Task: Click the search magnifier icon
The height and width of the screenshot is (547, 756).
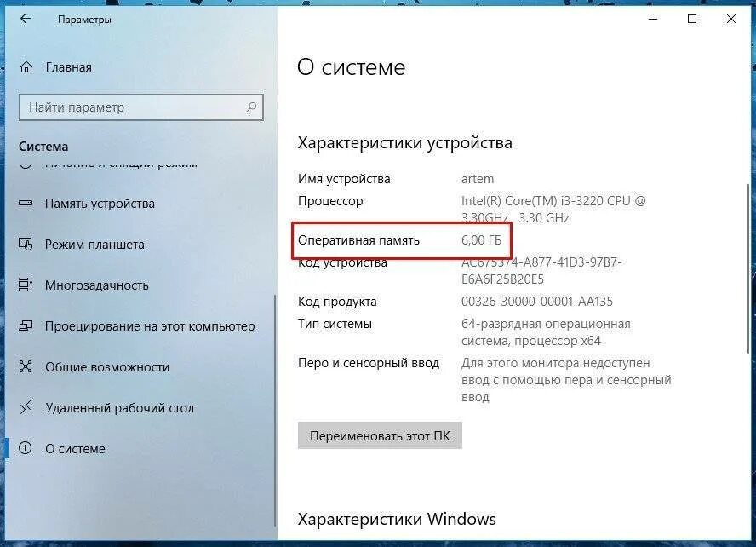Action: pos(251,107)
